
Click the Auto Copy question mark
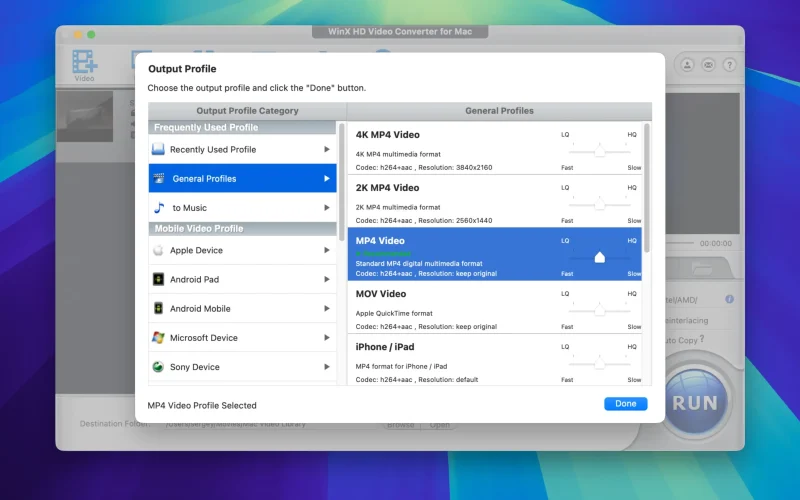click(702, 339)
